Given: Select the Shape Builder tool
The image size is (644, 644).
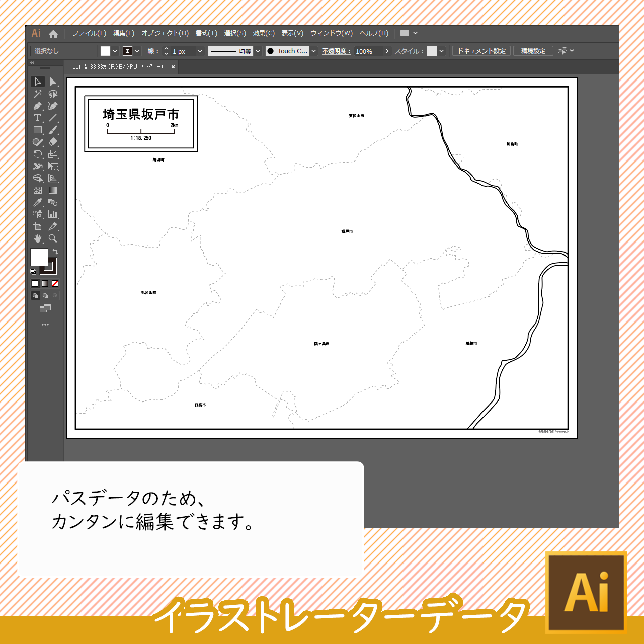Looking at the screenshot, I should tap(38, 178).
